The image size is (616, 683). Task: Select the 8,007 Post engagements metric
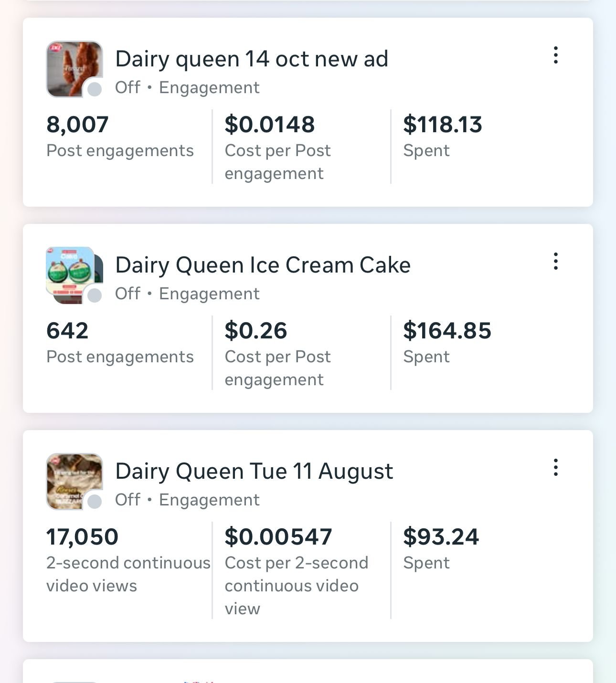pyautogui.click(x=77, y=125)
